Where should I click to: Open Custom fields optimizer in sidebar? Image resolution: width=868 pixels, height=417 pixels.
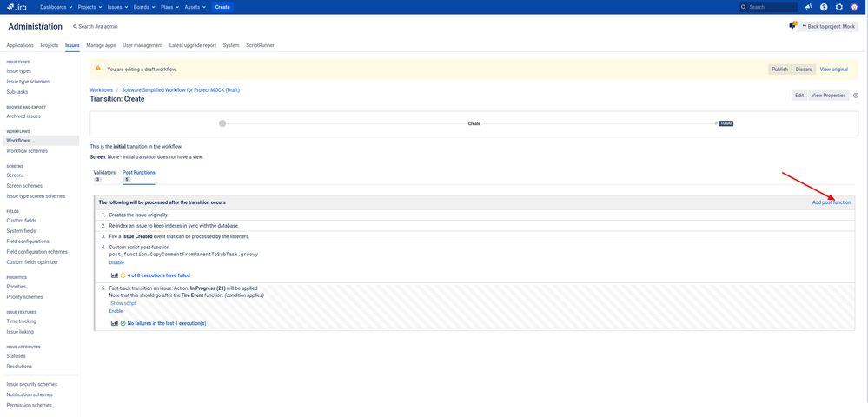32,262
